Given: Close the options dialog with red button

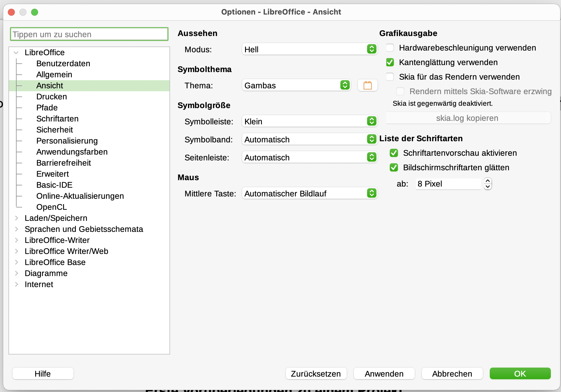Looking at the screenshot, I should tap(11, 12).
